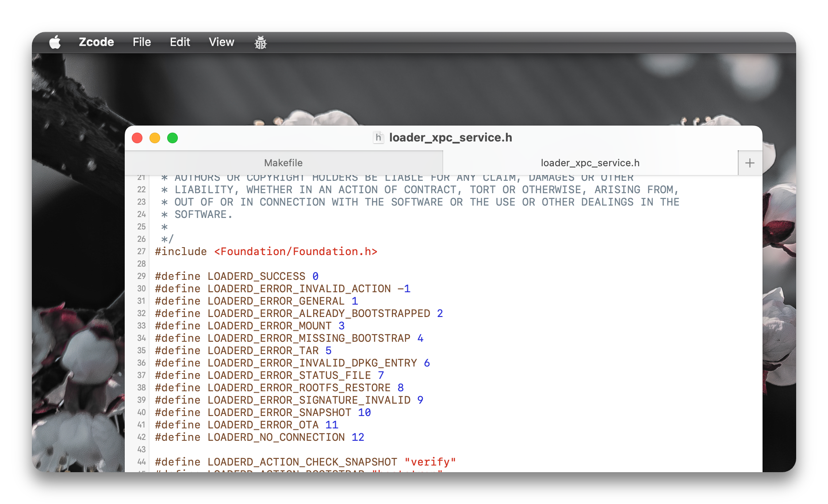Image resolution: width=828 pixels, height=504 pixels.
Task: Click LOADERD_ACTION_CHECK_SNAPSHOT text
Action: tap(303, 462)
